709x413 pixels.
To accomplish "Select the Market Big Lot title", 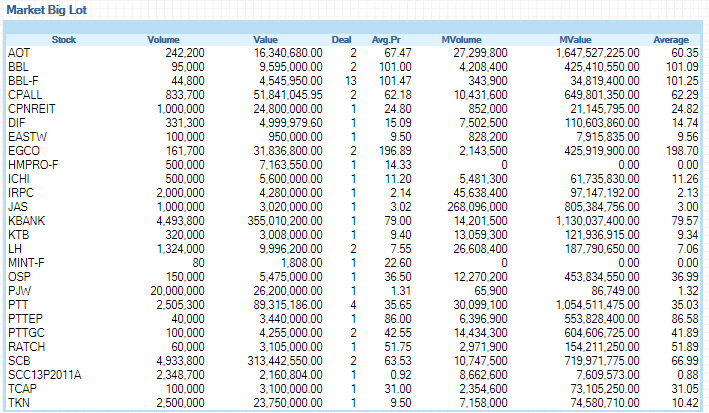I will point(47,10).
